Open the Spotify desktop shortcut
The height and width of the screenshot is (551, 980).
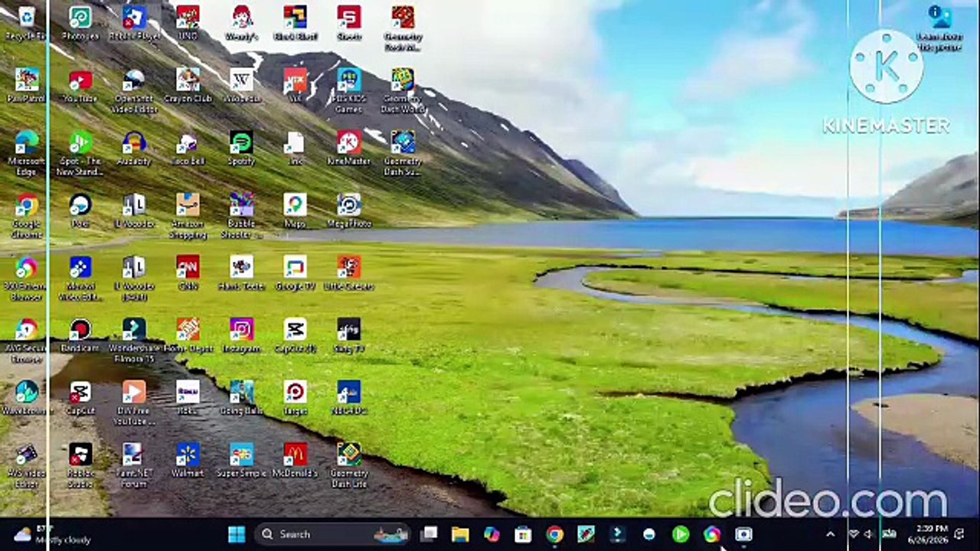[241, 148]
